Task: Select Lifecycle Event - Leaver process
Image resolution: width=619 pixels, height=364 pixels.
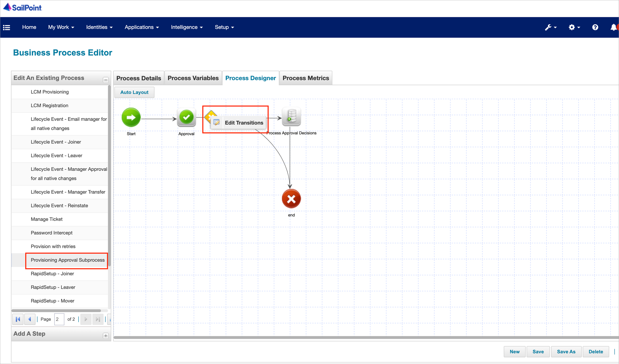Action: click(x=60, y=156)
